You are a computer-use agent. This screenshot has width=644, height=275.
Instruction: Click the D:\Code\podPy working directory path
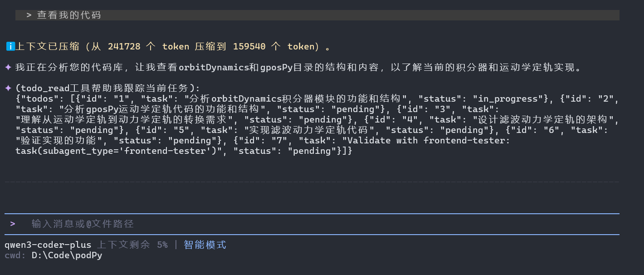pos(67,255)
